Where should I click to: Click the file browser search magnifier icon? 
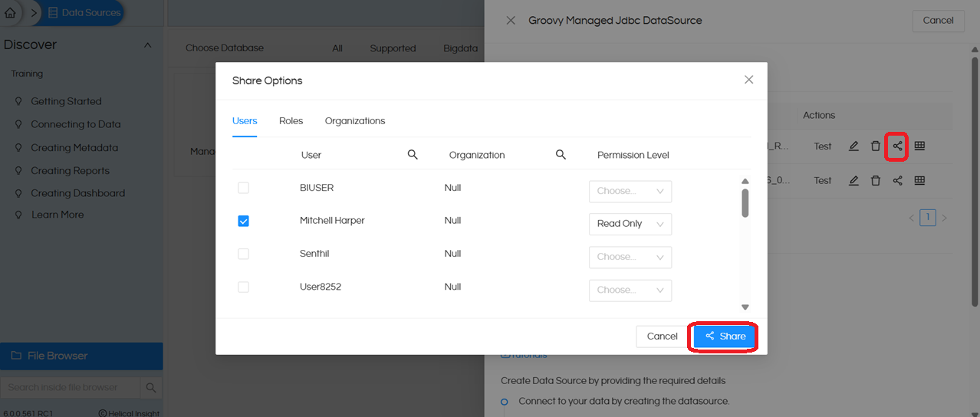pos(151,388)
